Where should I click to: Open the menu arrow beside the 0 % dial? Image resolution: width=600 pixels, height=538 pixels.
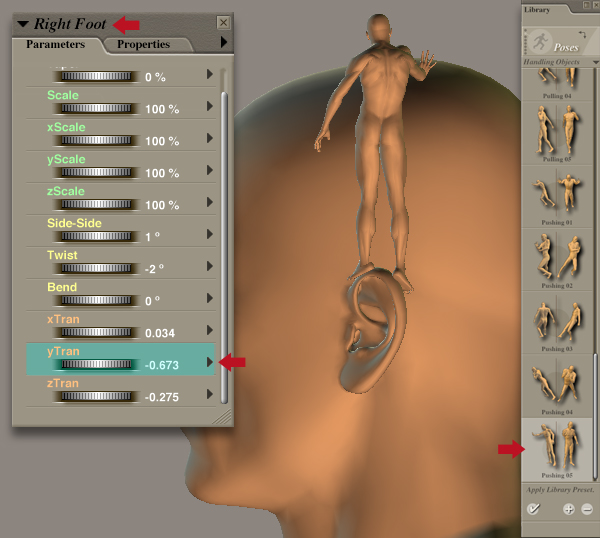210,74
